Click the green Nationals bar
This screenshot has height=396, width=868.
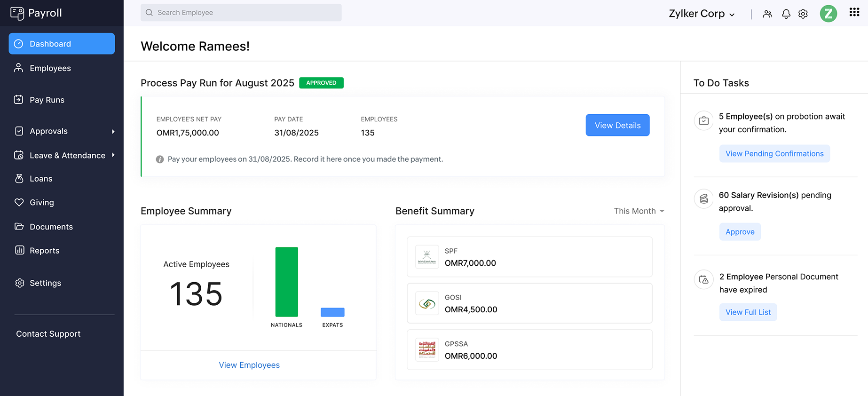(x=286, y=282)
